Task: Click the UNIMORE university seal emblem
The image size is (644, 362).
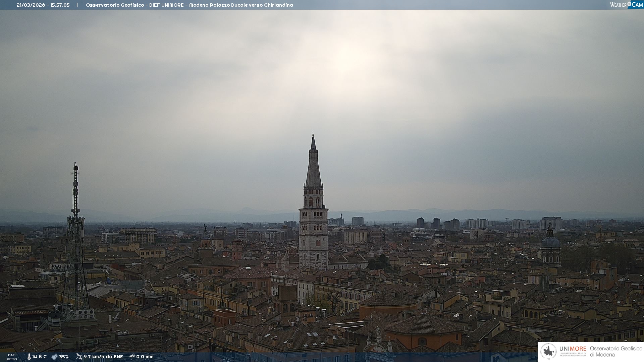Action: [x=548, y=351]
